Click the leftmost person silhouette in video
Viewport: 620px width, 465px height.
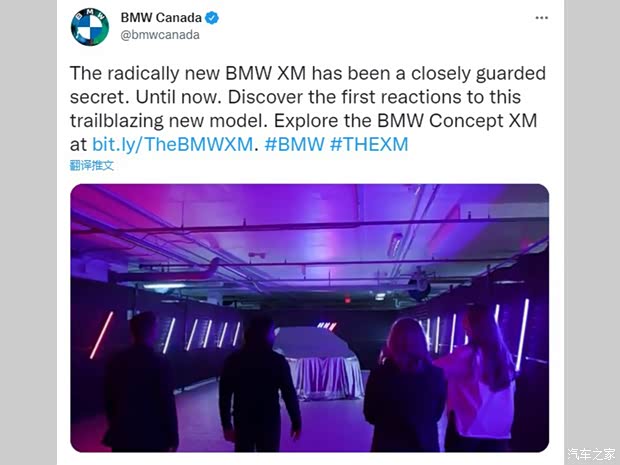tap(140, 385)
